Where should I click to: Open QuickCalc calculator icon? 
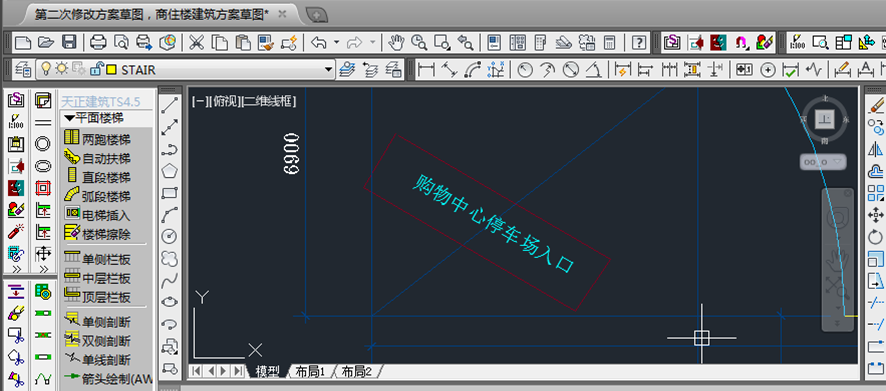tap(609, 42)
